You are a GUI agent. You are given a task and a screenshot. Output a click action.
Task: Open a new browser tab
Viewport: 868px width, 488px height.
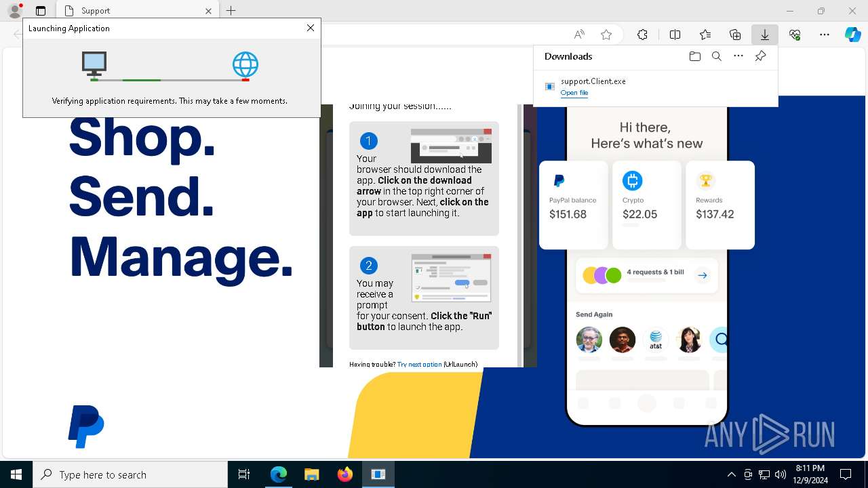(231, 11)
